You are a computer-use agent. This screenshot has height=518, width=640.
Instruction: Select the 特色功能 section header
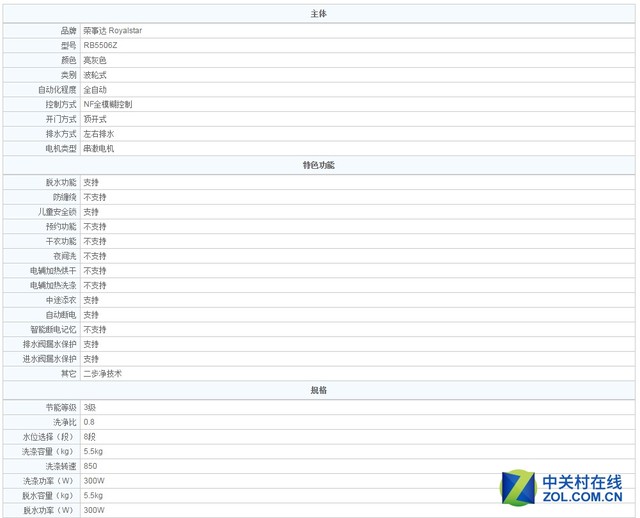pos(318,164)
